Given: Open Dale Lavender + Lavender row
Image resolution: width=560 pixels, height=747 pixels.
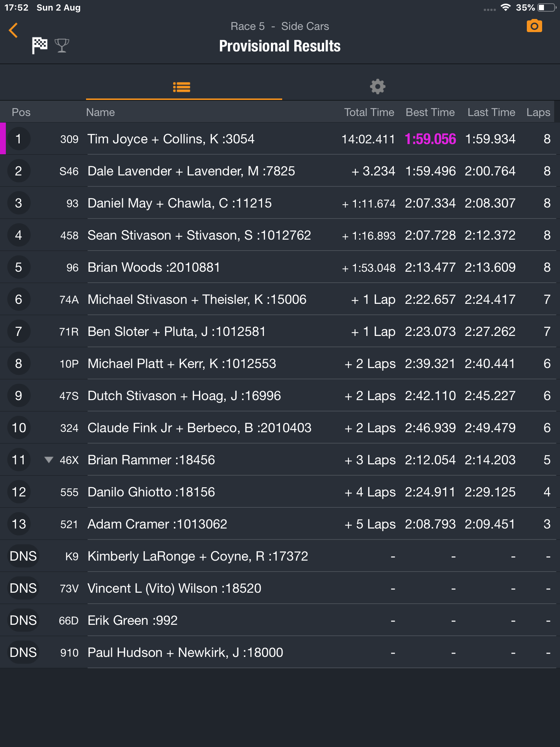Looking at the screenshot, I should tap(280, 171).
